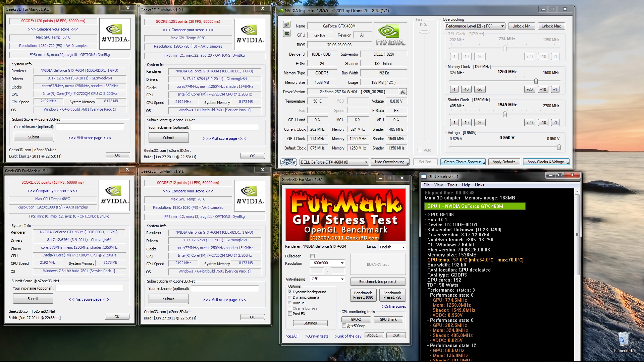The width and height of the screenshot is (644, 362).
Task: Click the Unlock Min button
Action: 521,26
